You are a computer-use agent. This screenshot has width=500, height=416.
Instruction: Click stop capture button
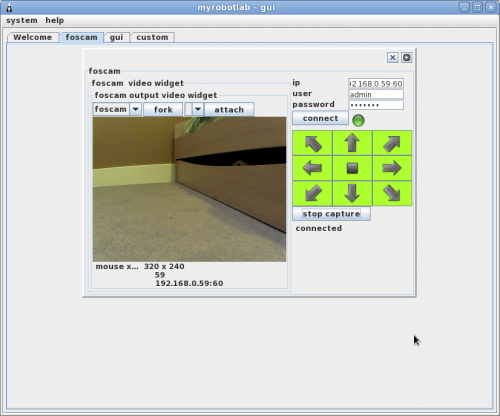tap(331, 214)
